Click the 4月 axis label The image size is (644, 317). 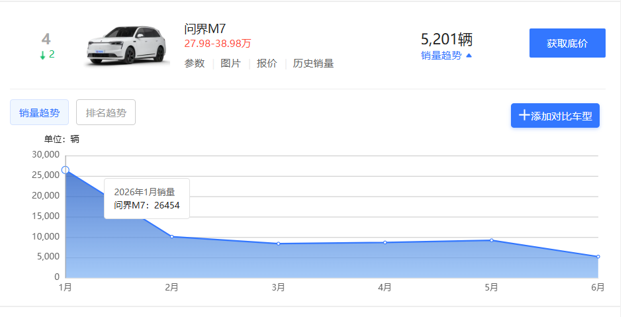(x=385, y=287)
